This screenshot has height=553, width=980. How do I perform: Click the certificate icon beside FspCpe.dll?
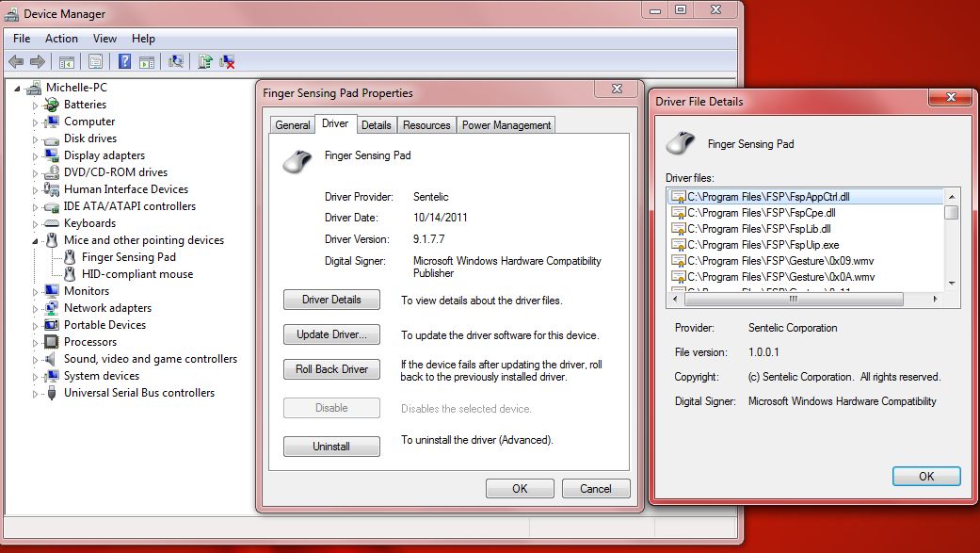[678, 213]
